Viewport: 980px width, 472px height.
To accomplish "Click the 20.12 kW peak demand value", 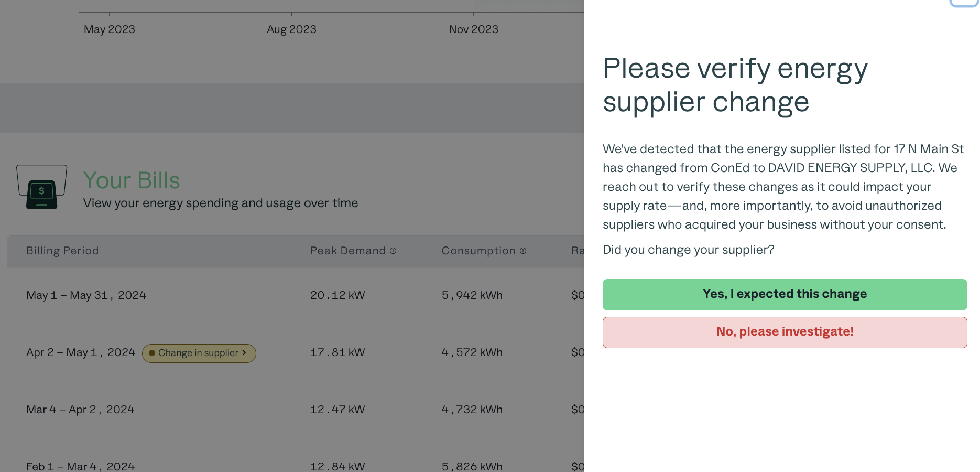I will point(337,295).
